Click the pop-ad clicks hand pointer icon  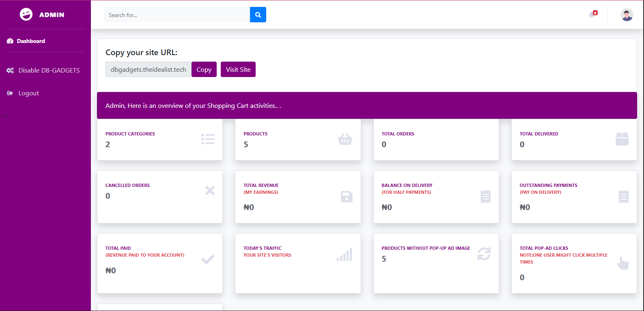(622, 263)
